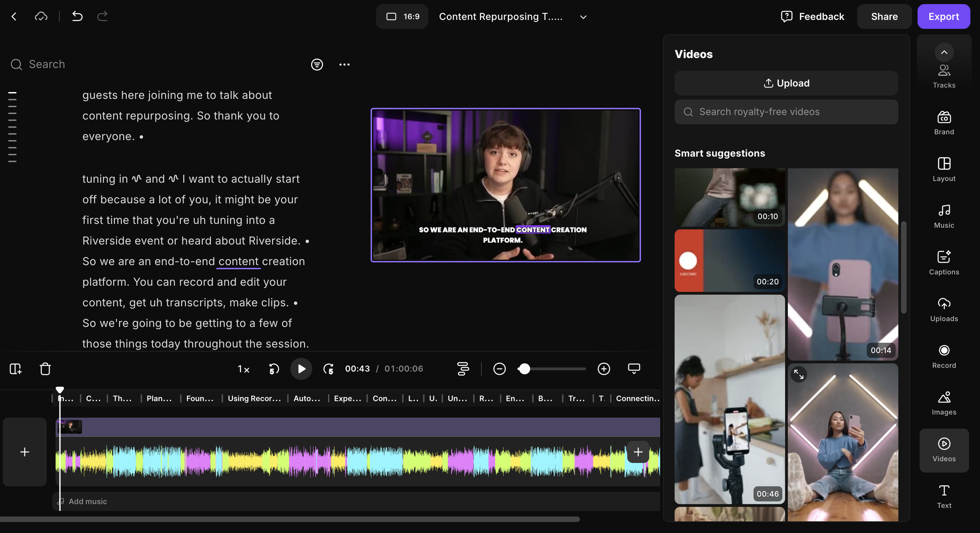Image resolution: width=980 pixels, height=533 pixels.
Task: Open the Text panel
Action: [944, 497]
